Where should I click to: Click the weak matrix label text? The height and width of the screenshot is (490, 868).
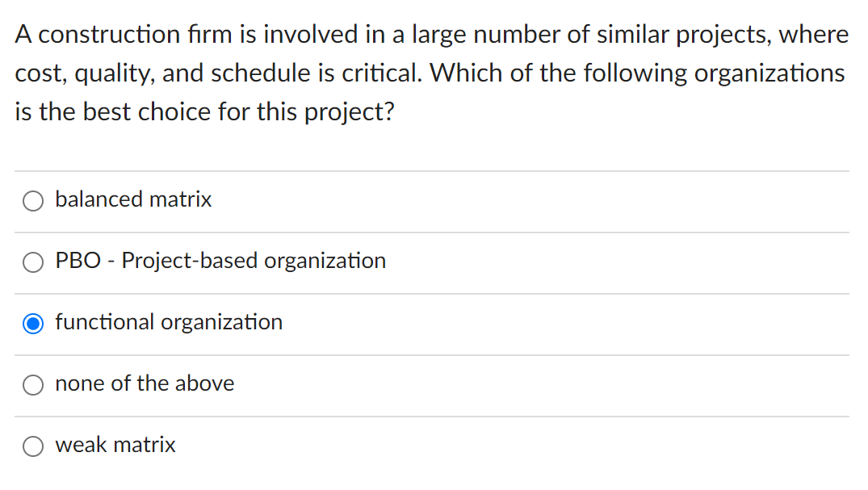point(115,446)
